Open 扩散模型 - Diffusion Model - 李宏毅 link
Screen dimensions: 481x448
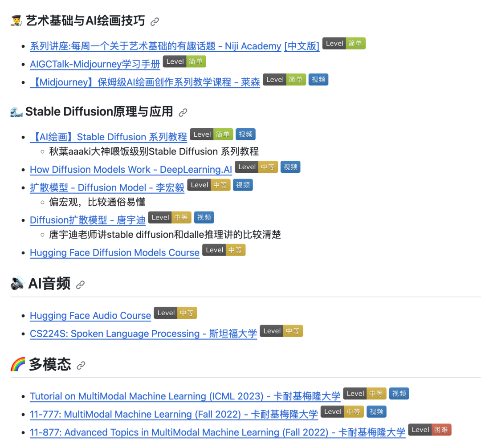pyautogui.click(x=107, y=187)
